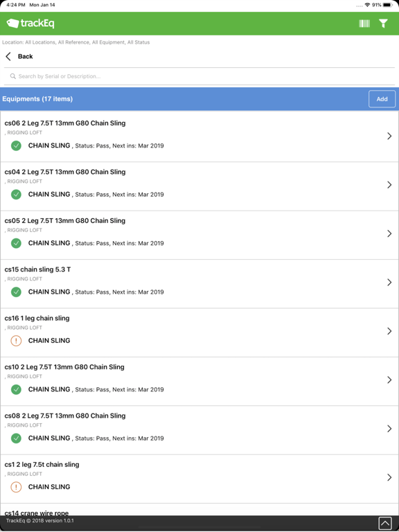Click the Add button
The width and height of the screenshot is (399, 532).
coord(382,99)
